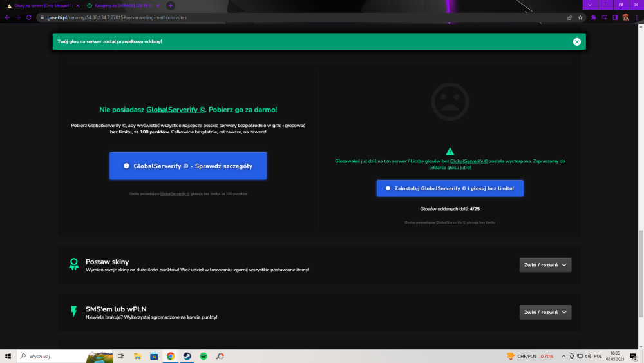Screen dimensions: 644x363
Task: Open the red circular app on taskbar
Action: pos(220,356)
